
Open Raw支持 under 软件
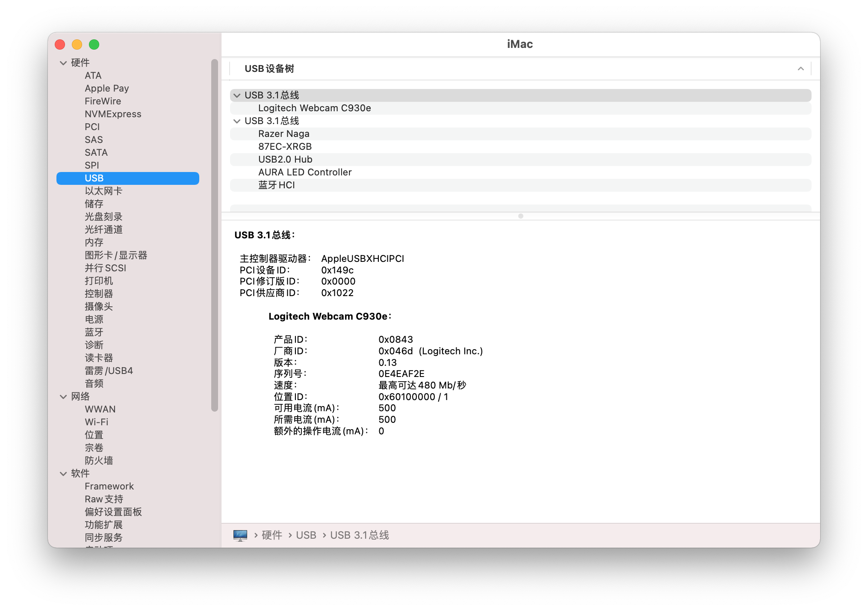tap(104, 499)
